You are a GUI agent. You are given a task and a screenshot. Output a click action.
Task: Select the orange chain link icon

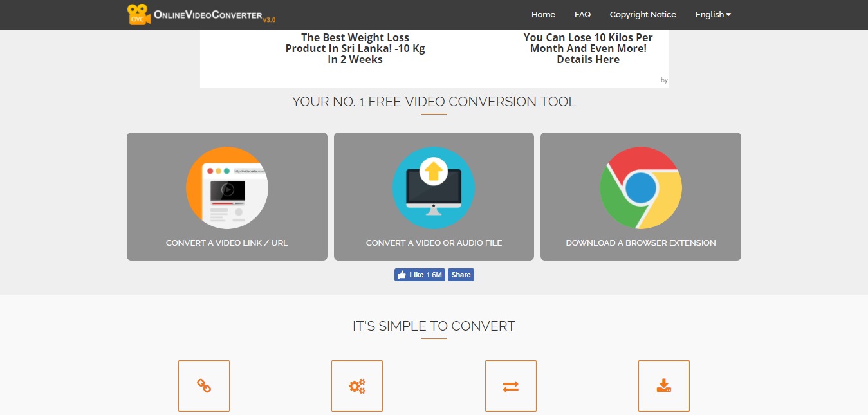203,385
